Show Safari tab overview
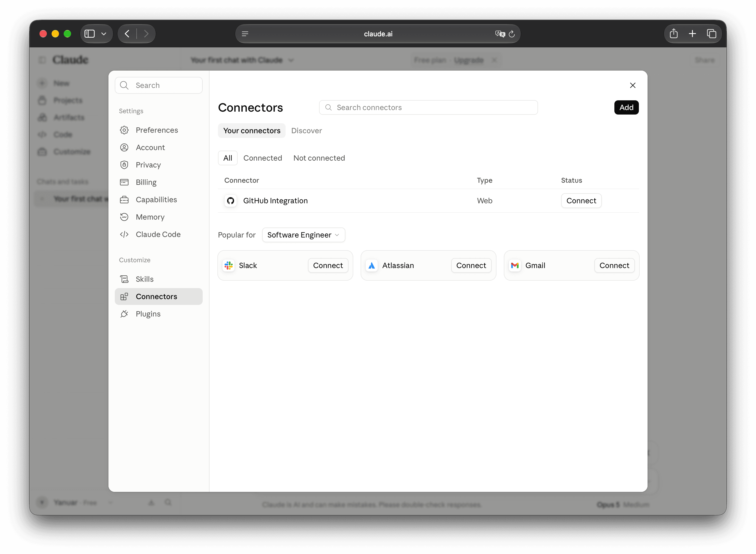This screenshot has height=554, width=756. point(712,33)
